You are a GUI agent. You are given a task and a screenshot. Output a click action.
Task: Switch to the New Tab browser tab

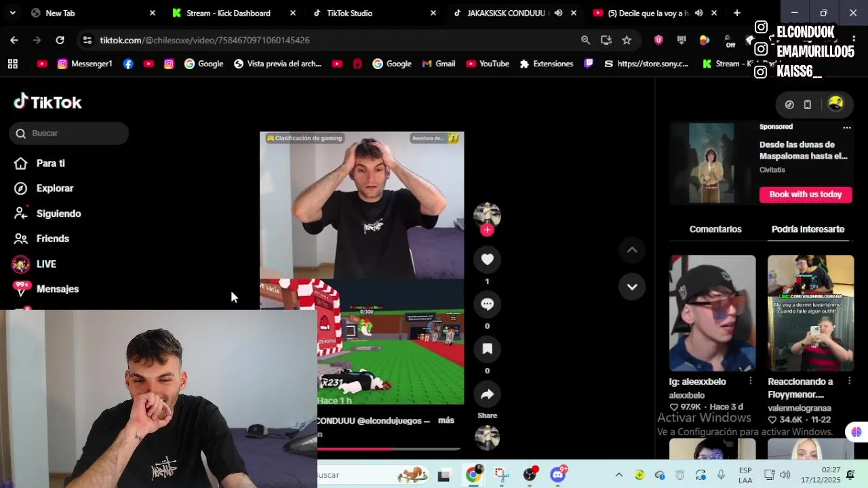pos(92,13)
